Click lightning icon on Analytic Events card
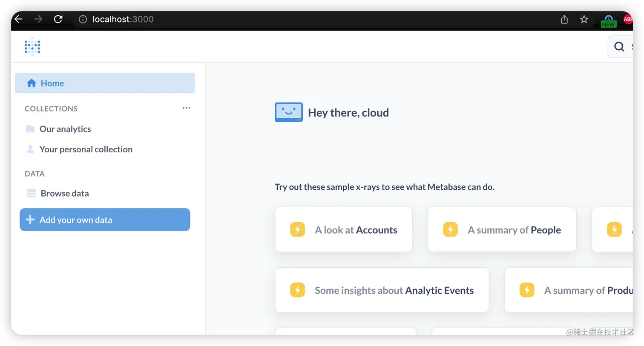644x346 pixels. click(298, 290)
